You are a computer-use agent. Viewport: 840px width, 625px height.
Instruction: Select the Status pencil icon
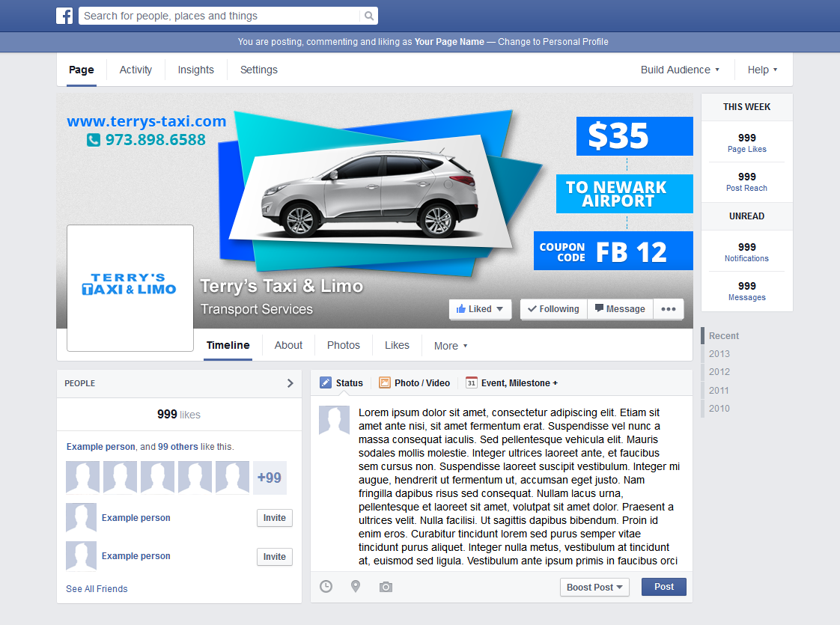click(x=325, y=383)
